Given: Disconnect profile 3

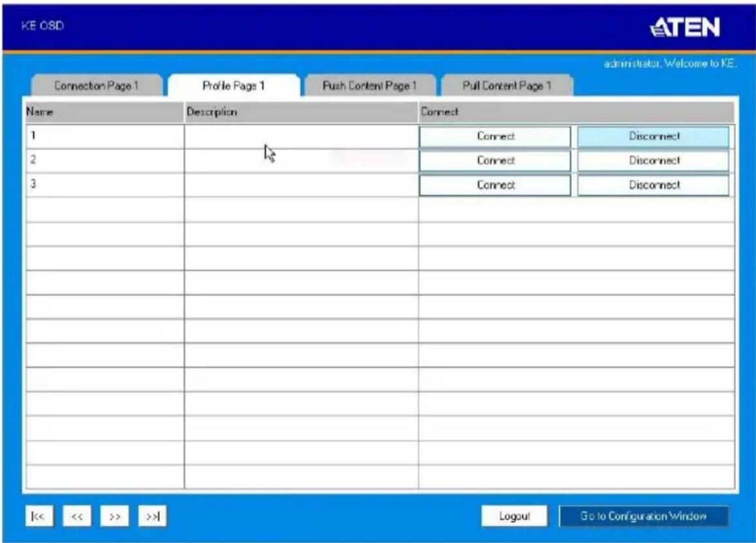Looking at the screenshot, I should coord(654,185).
